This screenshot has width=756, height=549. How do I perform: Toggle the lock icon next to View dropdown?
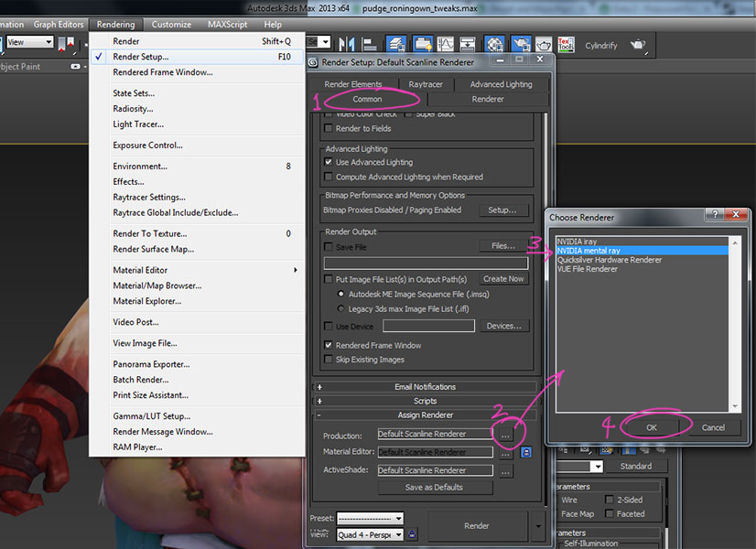(412, 534)
